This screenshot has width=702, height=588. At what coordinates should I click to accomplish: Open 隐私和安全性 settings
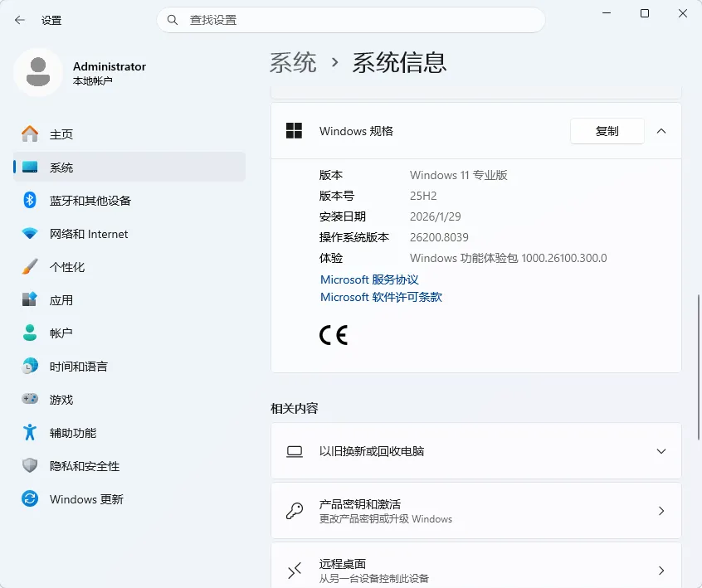(129, 466)
